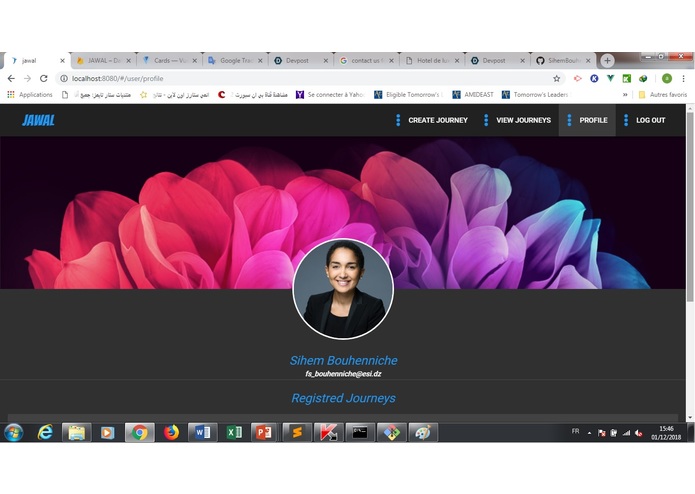Open the Se connecter à Yahoo bookmark

(x=330, y=94)
